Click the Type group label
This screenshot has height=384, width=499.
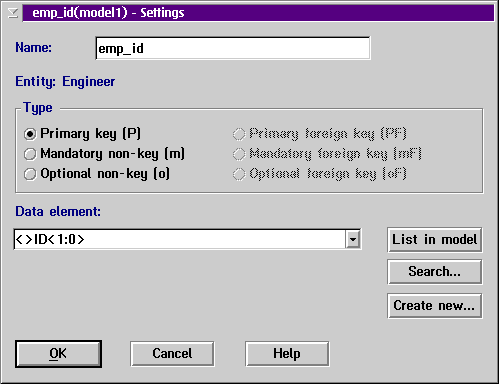pyautogui.click(x=38, y=108)
